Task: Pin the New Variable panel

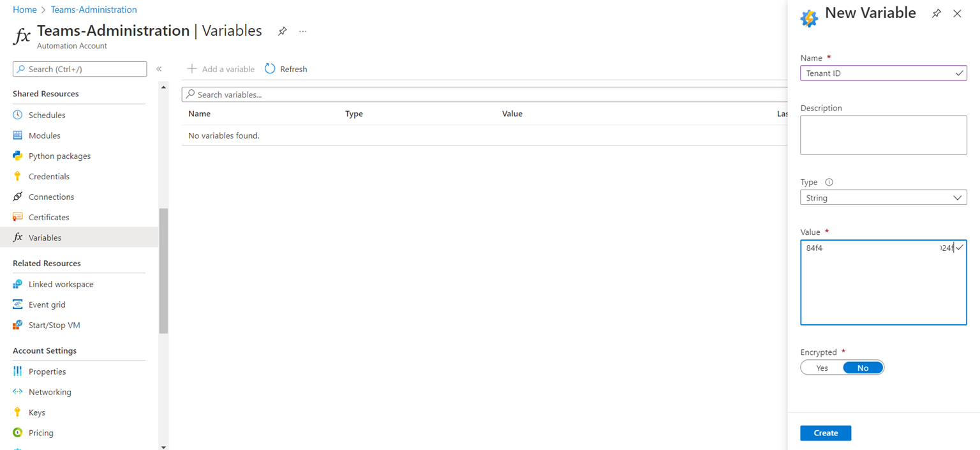Action: tap(936, 13)
